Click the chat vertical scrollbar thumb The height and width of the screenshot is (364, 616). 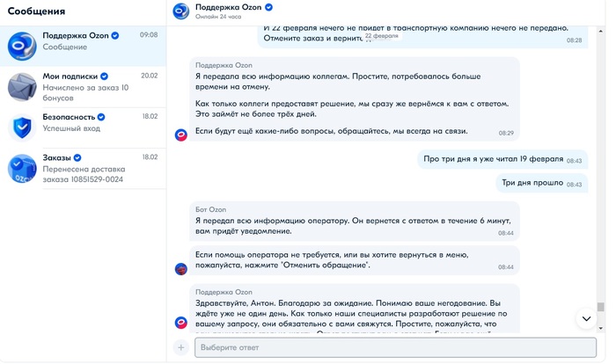(601, 306)
